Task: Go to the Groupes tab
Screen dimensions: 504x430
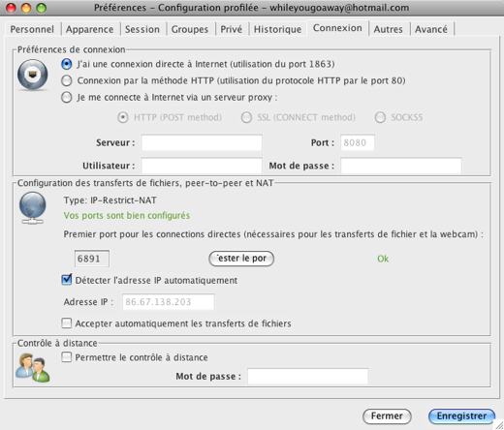Action: coord(190,29)
